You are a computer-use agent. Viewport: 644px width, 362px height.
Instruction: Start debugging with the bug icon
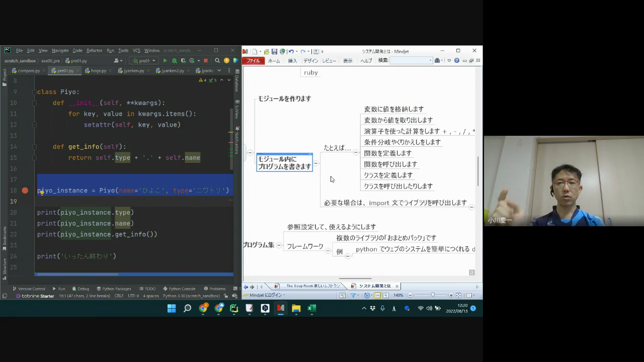click(175, 61)
